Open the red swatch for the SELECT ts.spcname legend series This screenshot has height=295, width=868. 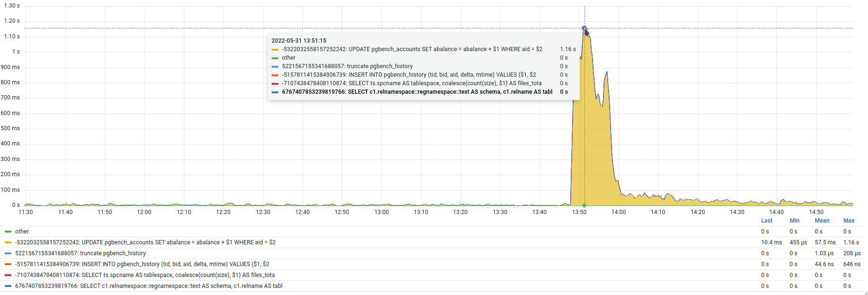click(x=8, y=275)
